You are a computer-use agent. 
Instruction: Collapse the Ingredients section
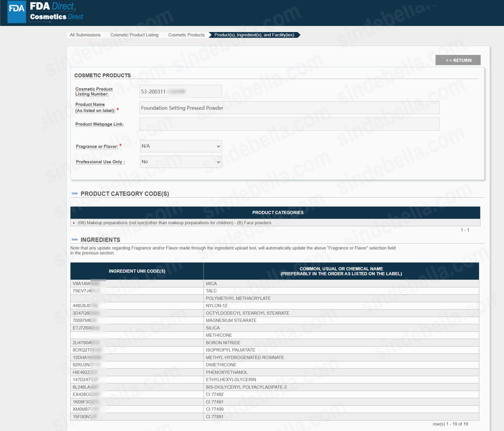point(75,240)
